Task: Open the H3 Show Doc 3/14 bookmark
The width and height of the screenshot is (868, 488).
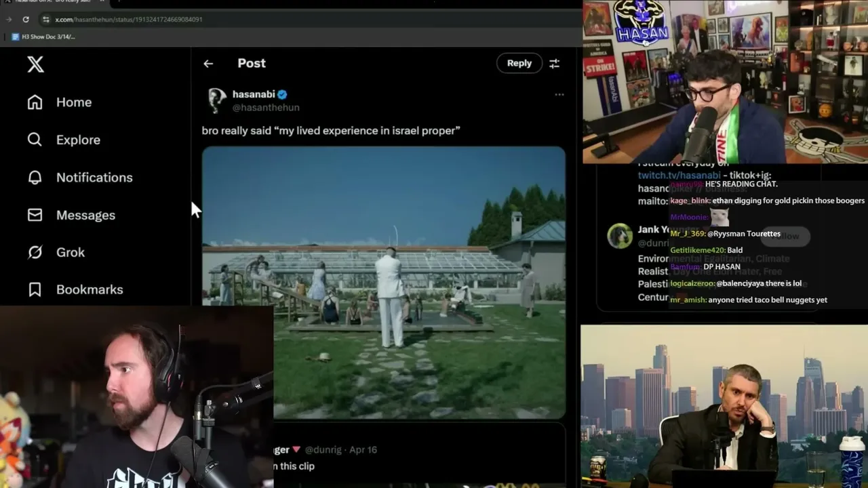Action: 43,37
